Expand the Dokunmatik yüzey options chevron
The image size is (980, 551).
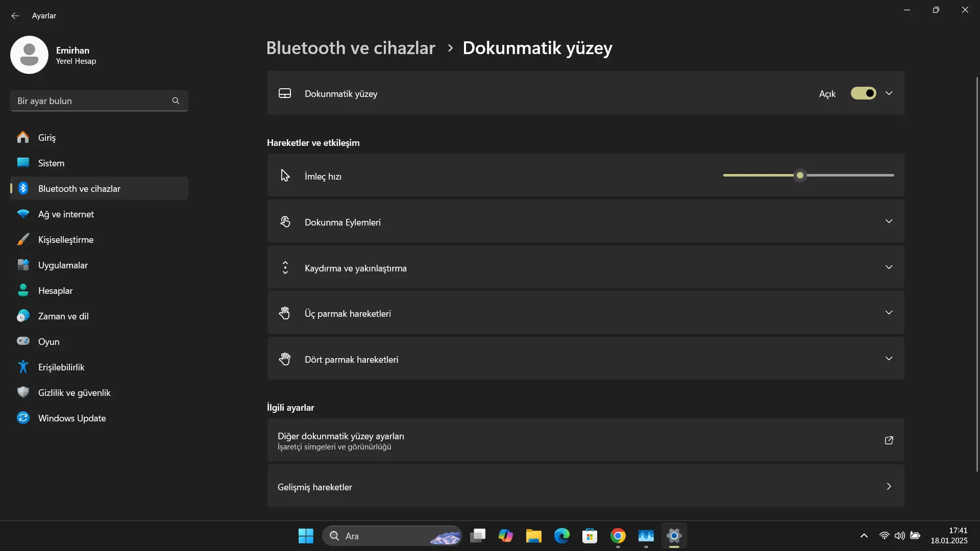889,93
